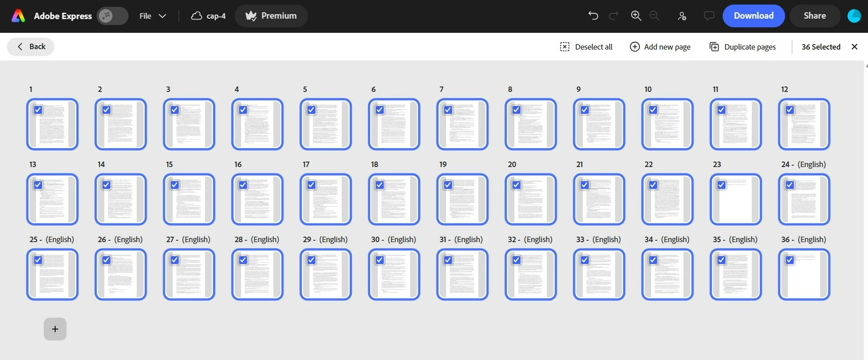The width and height of the screenshot is (868, 360).
Task: Click Deselect all
Action: [x=586, y=47]
